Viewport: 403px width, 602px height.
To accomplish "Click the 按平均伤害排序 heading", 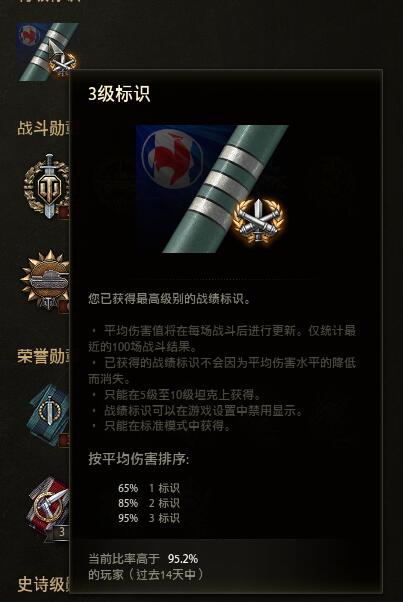I will click(139, 459).
